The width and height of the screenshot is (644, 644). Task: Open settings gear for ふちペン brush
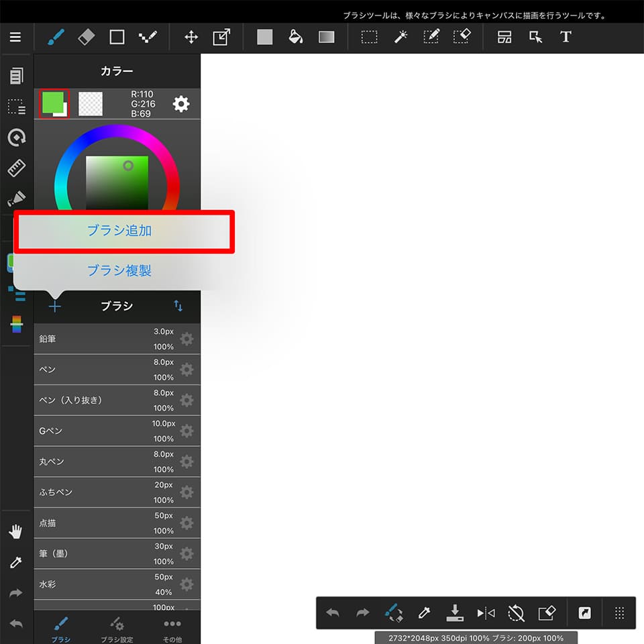pos(187,492)
